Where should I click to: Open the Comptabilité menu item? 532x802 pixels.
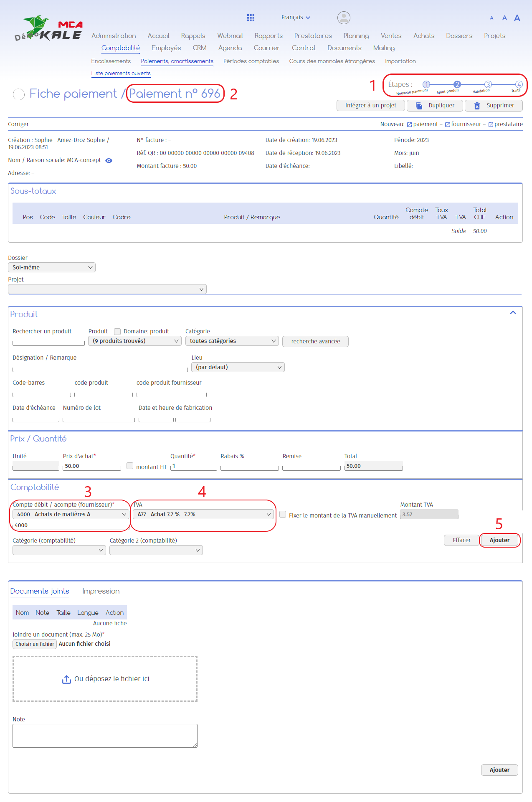(x=120, y=48)
